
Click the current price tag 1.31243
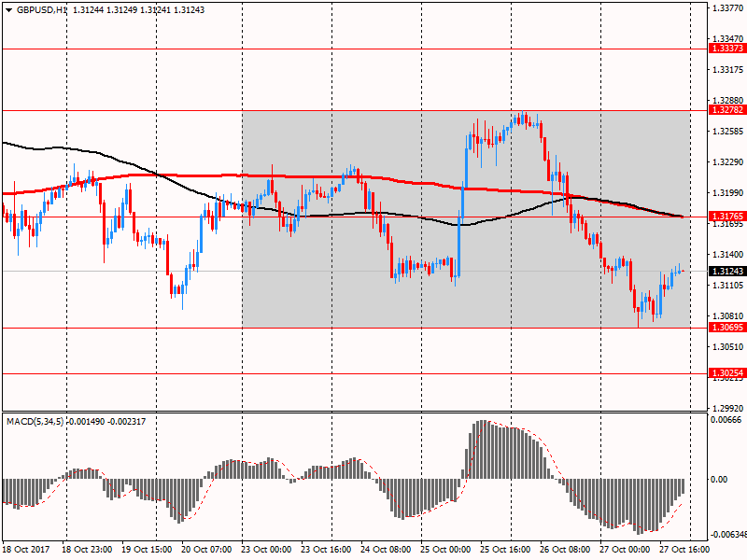727,272
